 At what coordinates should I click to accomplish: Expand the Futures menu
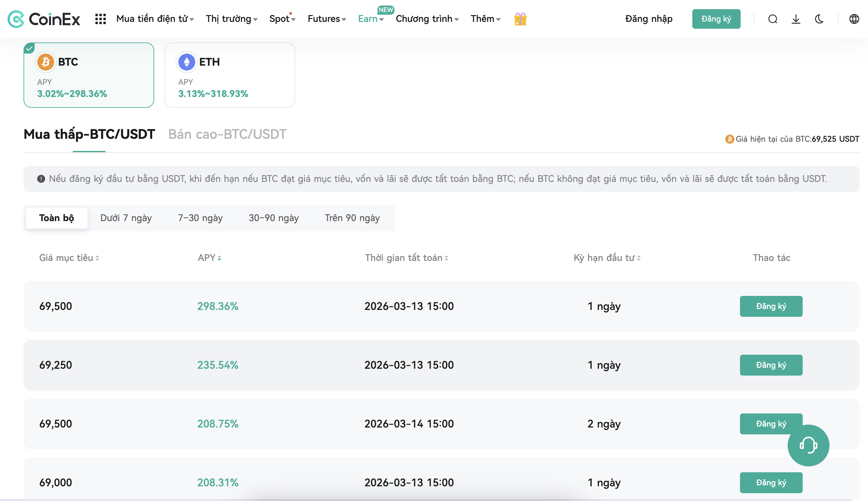327,19
